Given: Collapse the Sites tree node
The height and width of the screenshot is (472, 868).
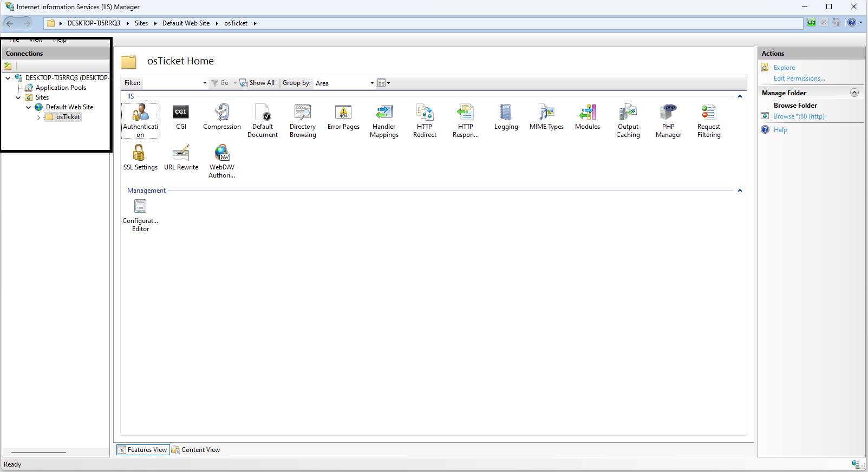Looking at the screenshot, I should click(18, 97).
